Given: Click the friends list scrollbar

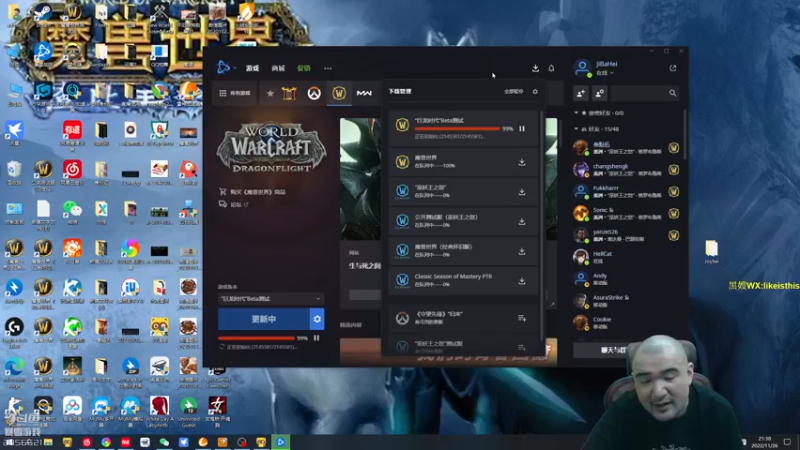Looking at the screenshot, I should tap(684, 135).
